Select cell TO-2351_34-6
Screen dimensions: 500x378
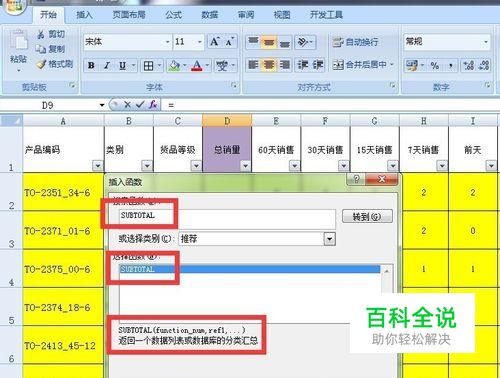coord(63,192)
